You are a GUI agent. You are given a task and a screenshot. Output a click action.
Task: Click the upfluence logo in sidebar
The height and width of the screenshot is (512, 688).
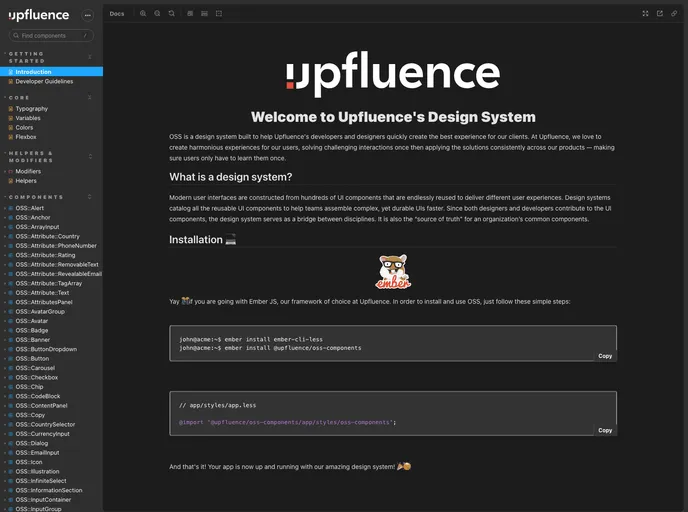click(39, 15)
